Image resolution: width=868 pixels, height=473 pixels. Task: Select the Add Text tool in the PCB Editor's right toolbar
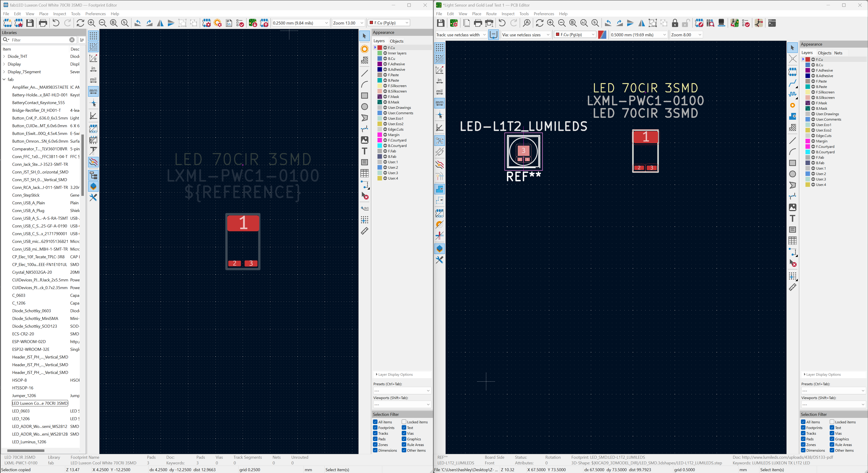click(x=793, y=218)
